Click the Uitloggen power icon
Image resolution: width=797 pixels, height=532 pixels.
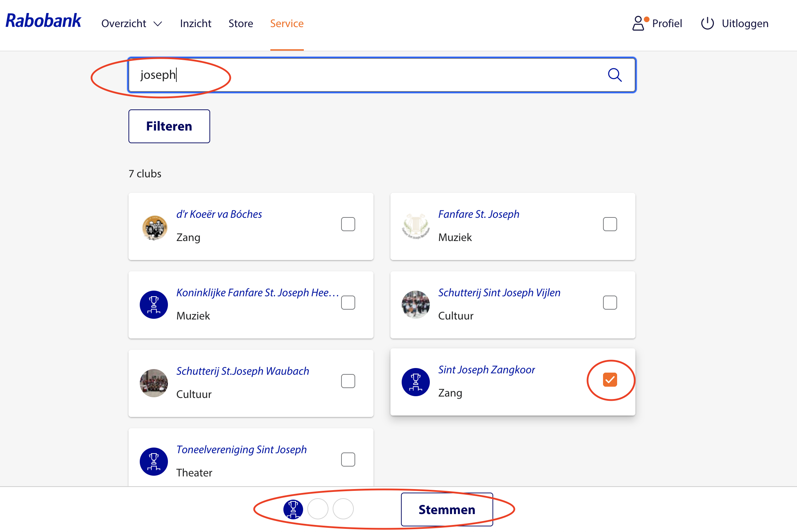point(707,24)
